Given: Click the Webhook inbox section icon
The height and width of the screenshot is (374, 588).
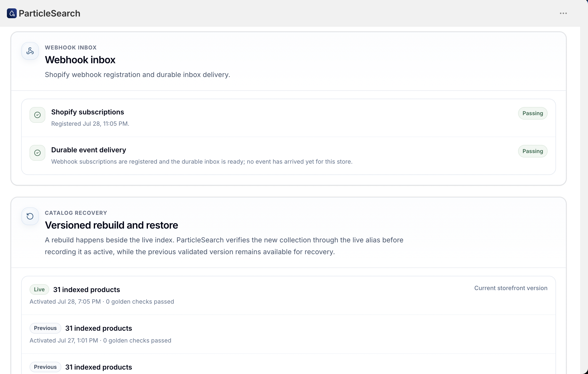Looking at the screenshot, I should tap(30, 51).
